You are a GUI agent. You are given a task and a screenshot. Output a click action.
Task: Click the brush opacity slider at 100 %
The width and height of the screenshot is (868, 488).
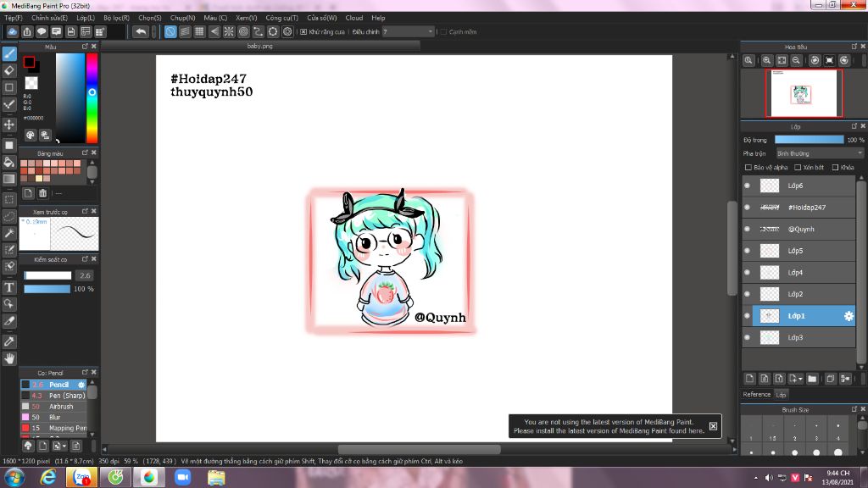point(47,289)
